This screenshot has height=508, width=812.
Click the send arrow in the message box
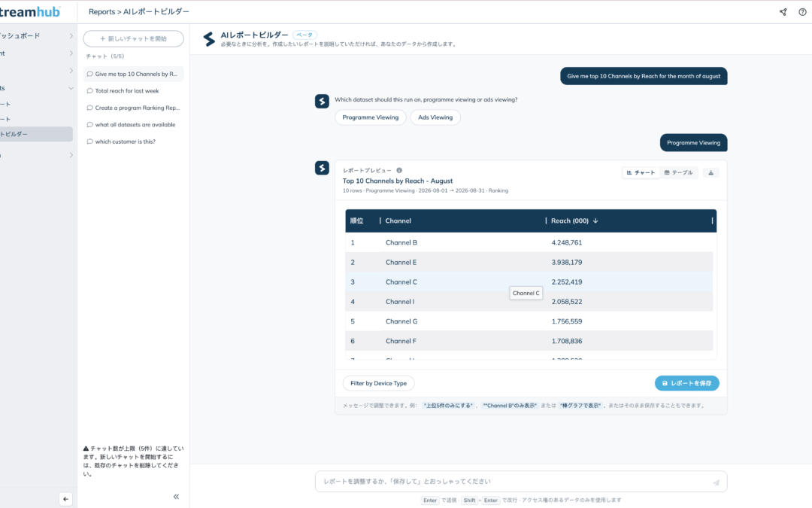(x=717, y=482)
